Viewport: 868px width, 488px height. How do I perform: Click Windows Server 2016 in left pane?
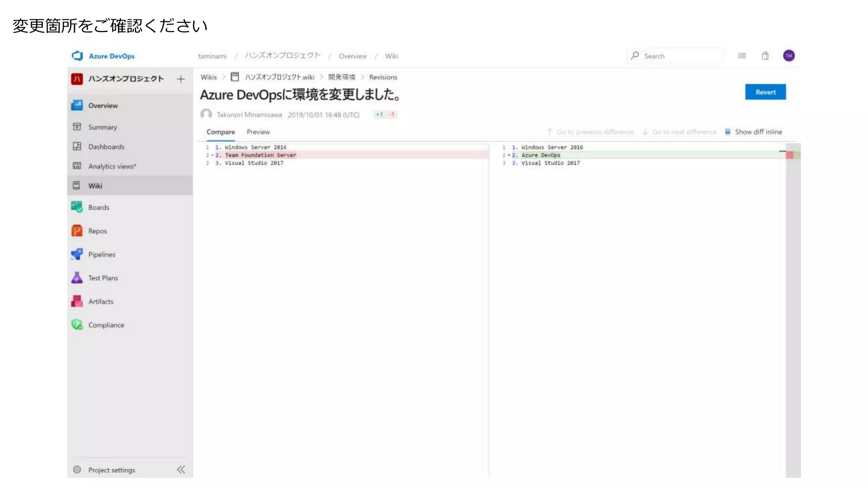(256, 147)
